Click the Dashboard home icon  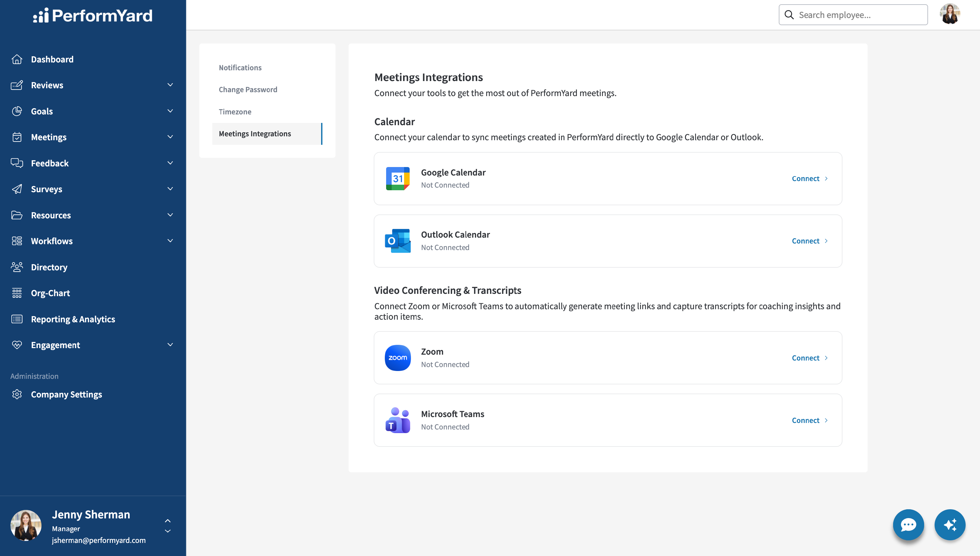(x=17, y=59)
